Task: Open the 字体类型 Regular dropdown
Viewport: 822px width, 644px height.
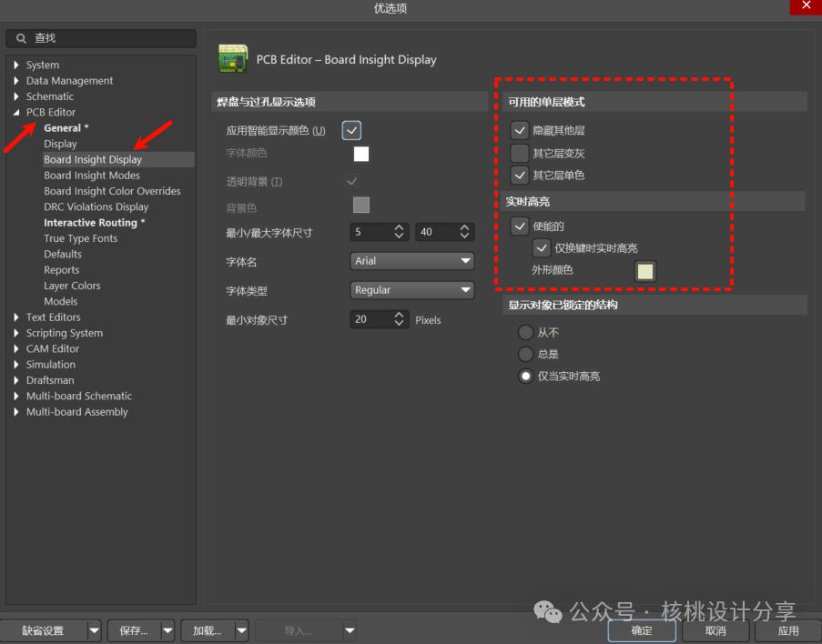Action: pyautogui.click(x=412, y=290)
